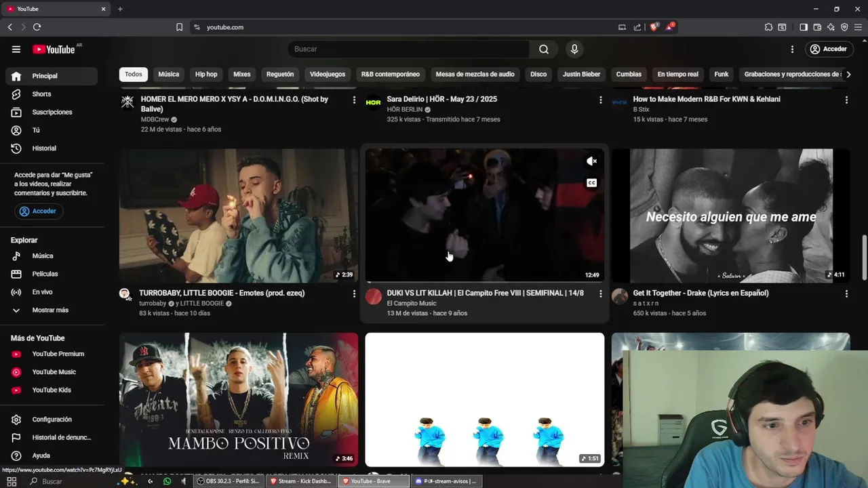Open the El Campito Music channel link
The width and height of the screenshot is (868, 488).
pos(412,304)
